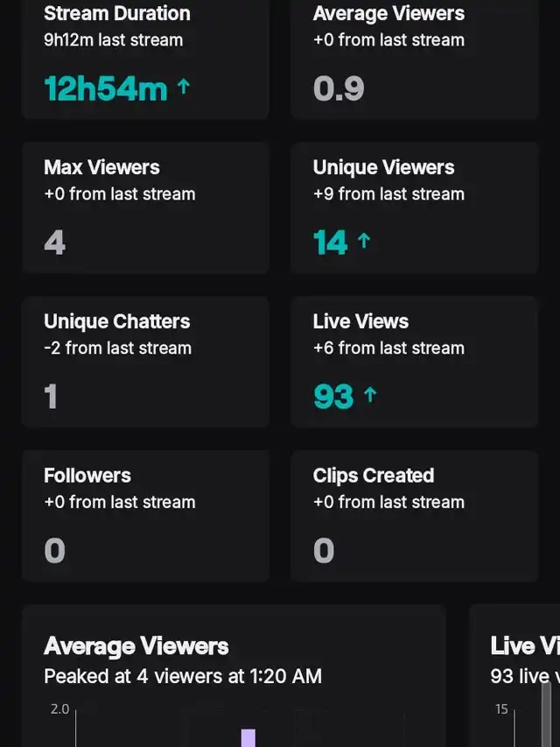Click the up arrow next to 14
The image size is (560, 747).
(x=364, y=241)
